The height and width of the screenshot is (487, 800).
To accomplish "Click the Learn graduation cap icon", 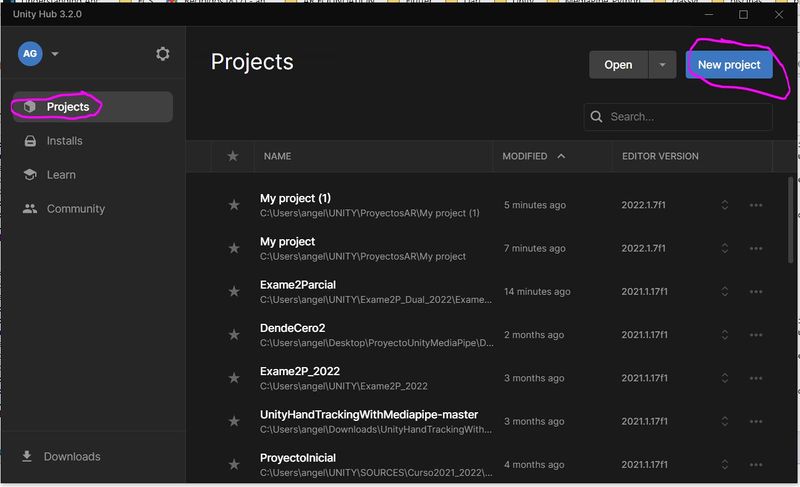I will tap(30, 174).
